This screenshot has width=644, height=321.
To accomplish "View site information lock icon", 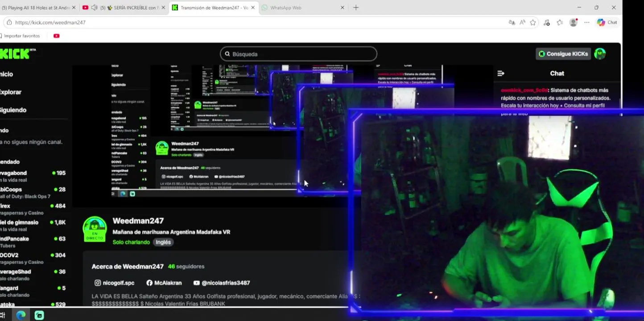I will 9,22.
